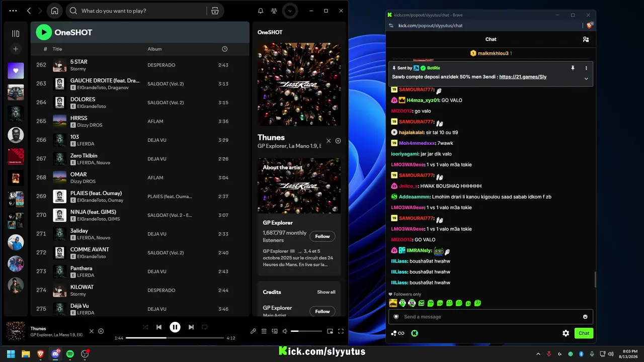Add current song to Liked Songs in player bar
The height and width of the screenshot is (362, 644).
(101, 331)
